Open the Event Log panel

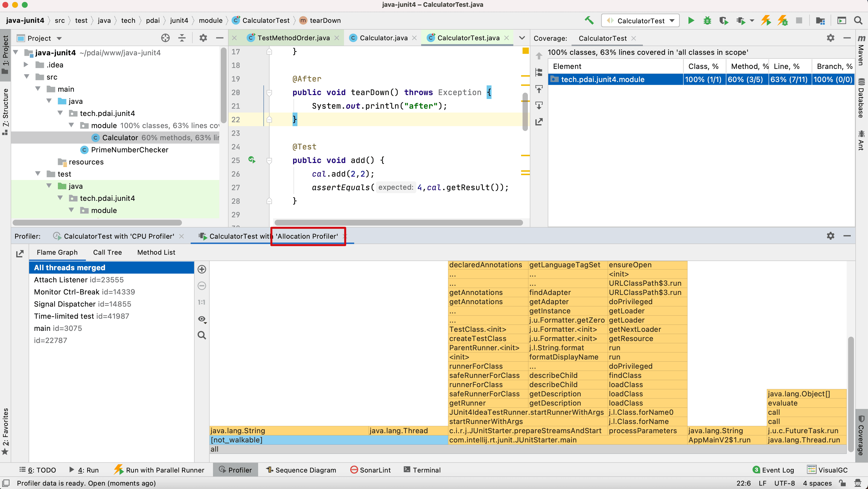click(773, 470)
